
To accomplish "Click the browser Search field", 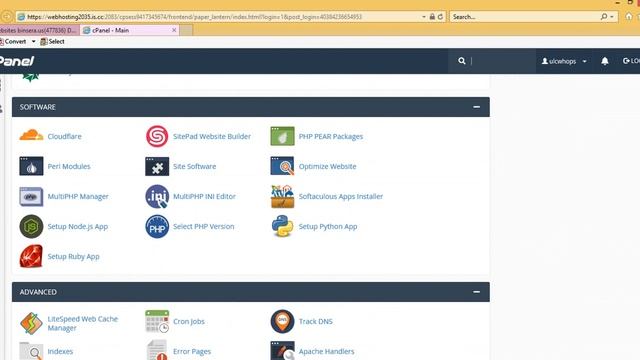I will [x=524, y=17].
